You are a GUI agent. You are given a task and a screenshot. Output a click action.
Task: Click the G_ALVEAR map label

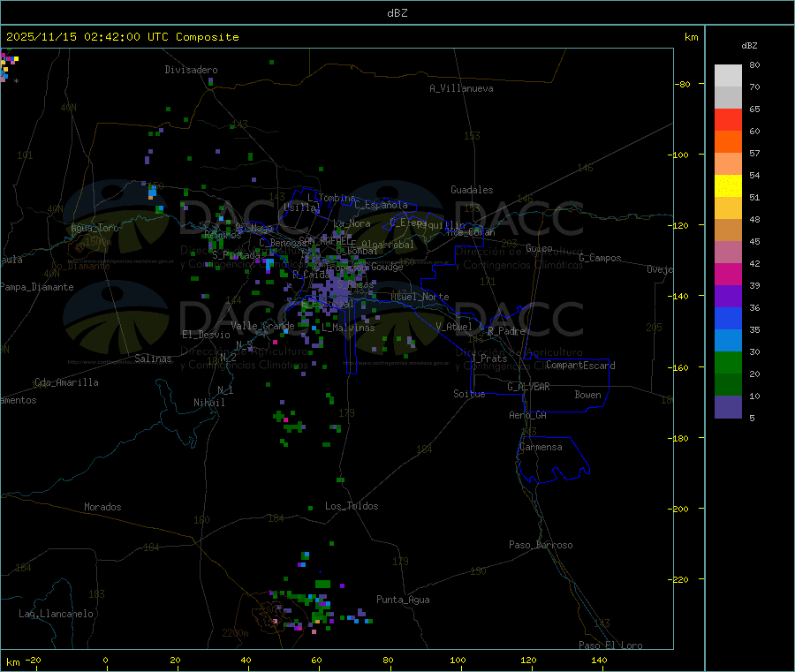coord(528,387)
